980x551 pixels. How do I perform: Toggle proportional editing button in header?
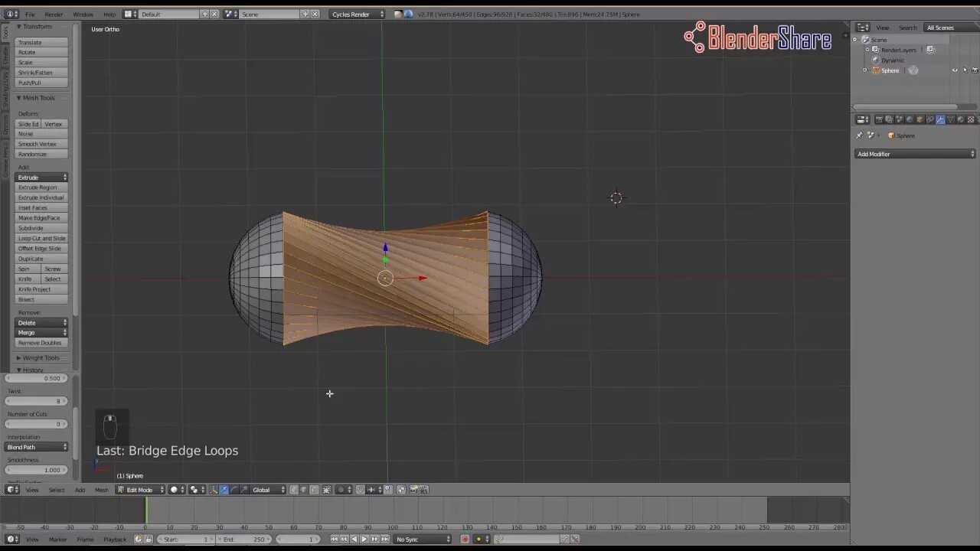coord(343,490)
